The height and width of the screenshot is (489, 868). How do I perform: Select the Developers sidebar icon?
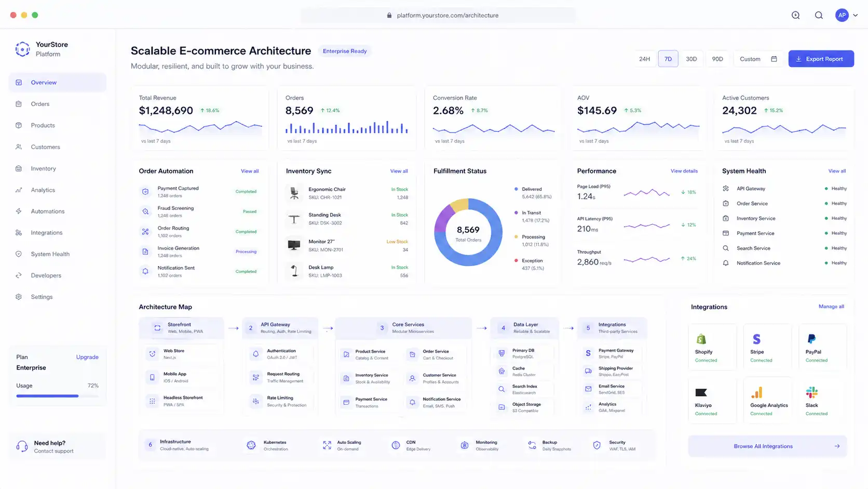(18, 275)
